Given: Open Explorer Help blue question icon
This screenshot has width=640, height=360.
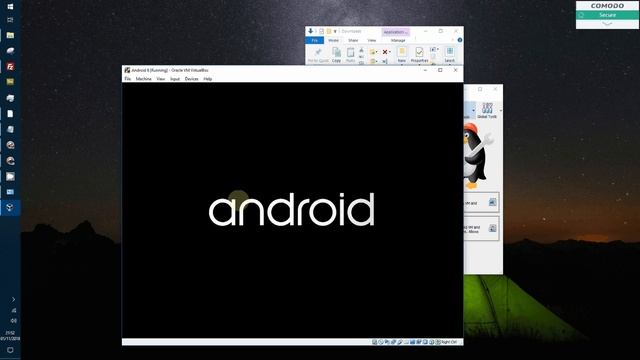Looking at the screenshot, I should 460,40.
